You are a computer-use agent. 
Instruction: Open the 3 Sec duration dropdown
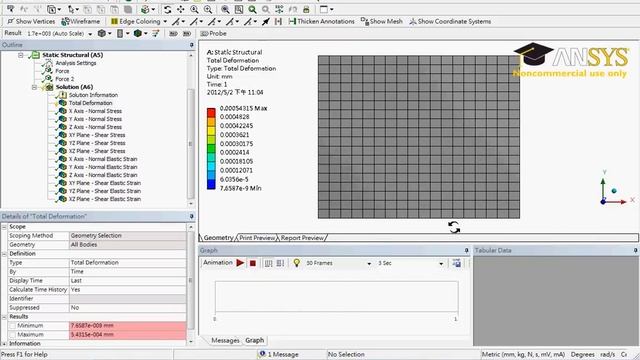441,264
